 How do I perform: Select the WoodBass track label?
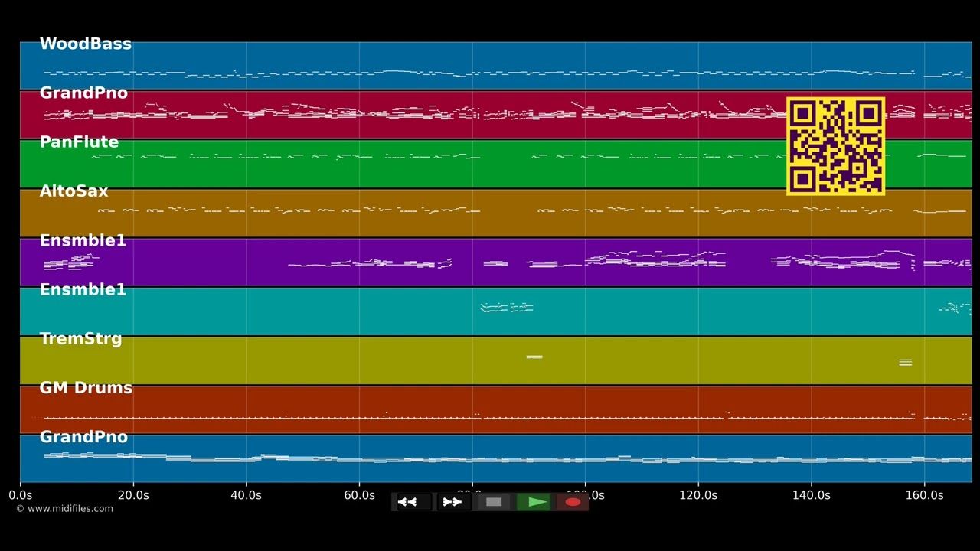click(x=86, y=44)
